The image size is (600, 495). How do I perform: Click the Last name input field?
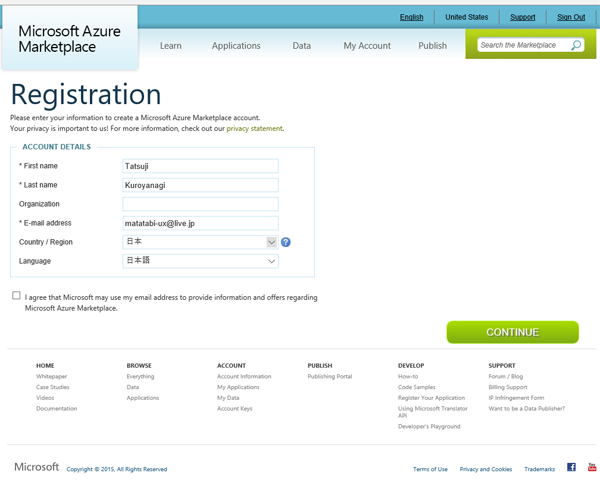coord(201,185)
